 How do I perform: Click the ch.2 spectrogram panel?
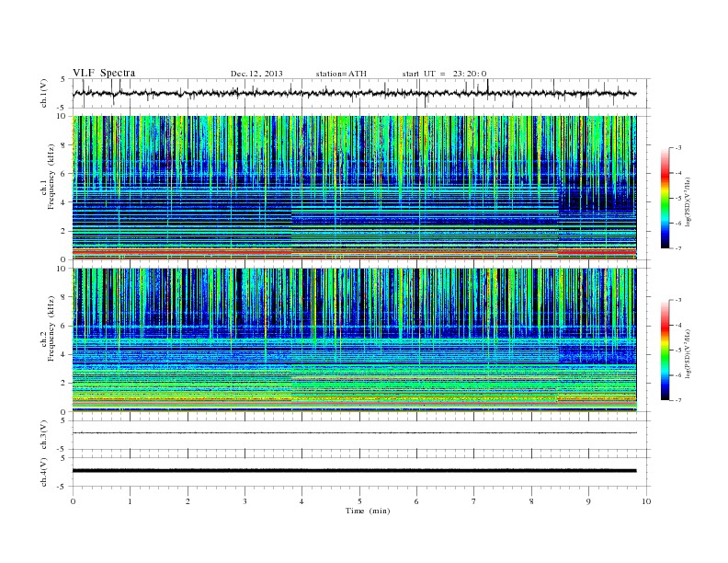coord(355,340)
